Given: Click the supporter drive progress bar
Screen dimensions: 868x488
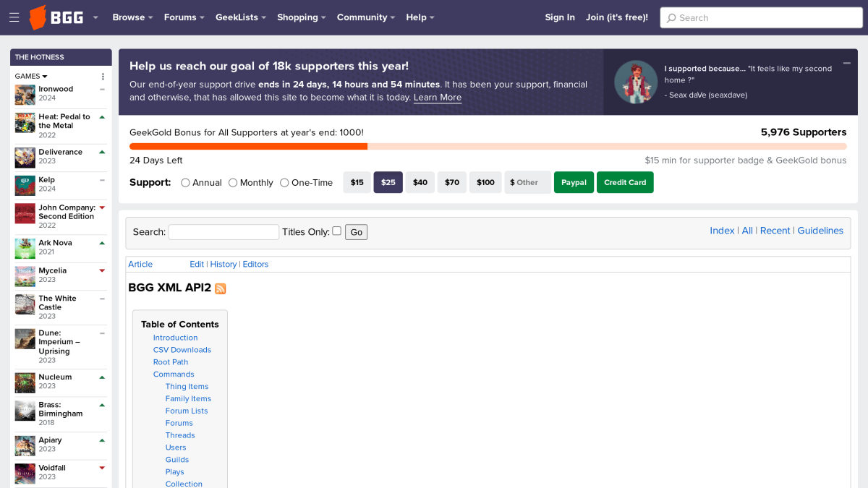Looking at the screenshot, I should coord(488,146).
